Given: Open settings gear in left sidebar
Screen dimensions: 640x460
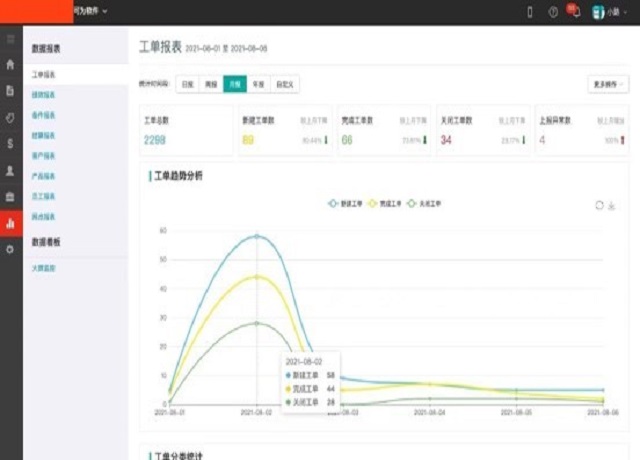Looking at the screenshot, I should [x=10, y=249].
